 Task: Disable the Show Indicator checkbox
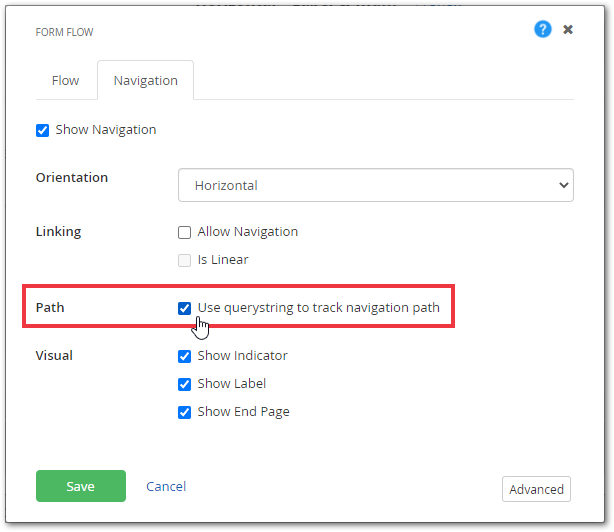pos(184,356)
